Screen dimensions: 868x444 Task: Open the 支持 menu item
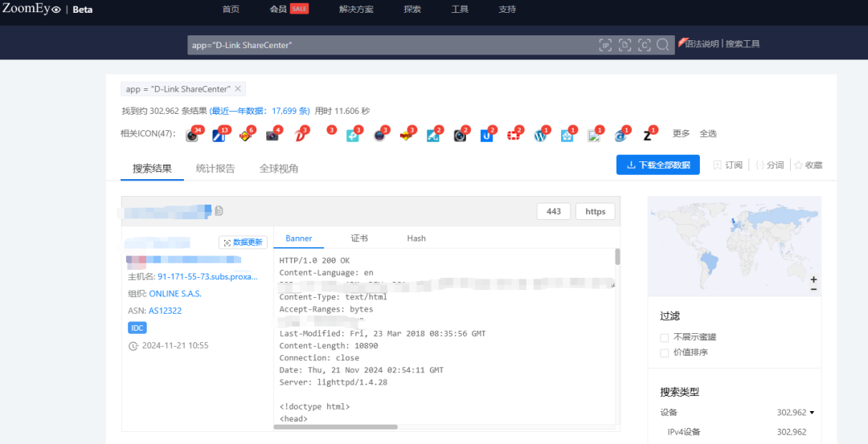[x=507, y=9]
